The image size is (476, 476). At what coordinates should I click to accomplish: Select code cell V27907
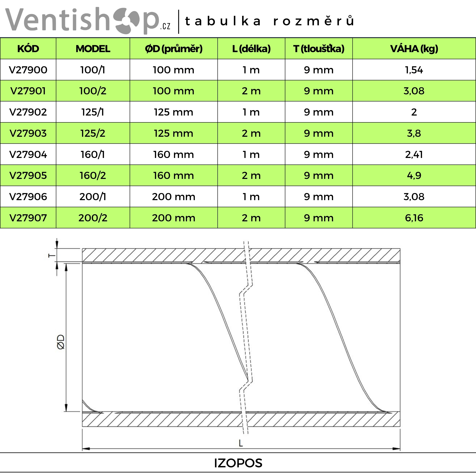28,218
